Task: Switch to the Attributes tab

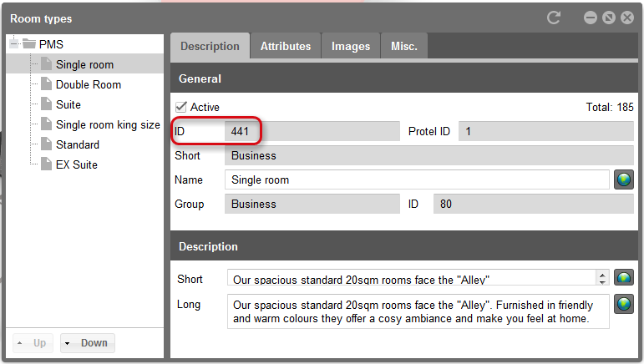Action: click(x=286, y=46)
